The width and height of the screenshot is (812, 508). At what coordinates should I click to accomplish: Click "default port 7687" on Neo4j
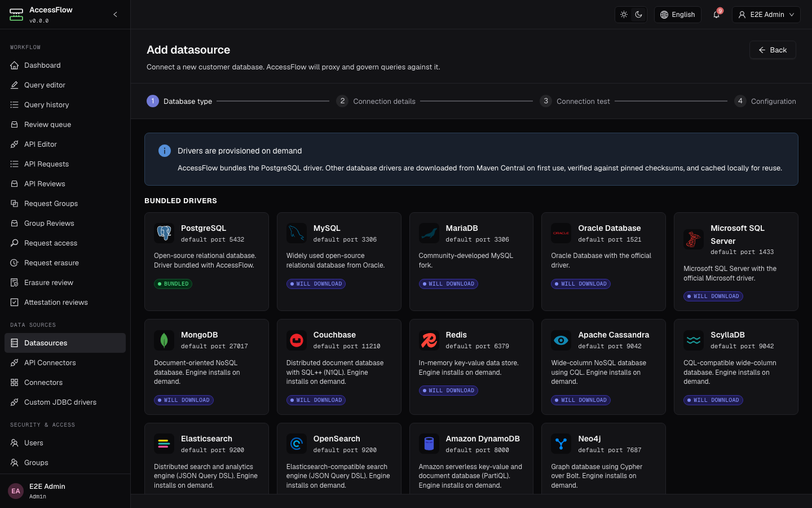coord(610,450)
